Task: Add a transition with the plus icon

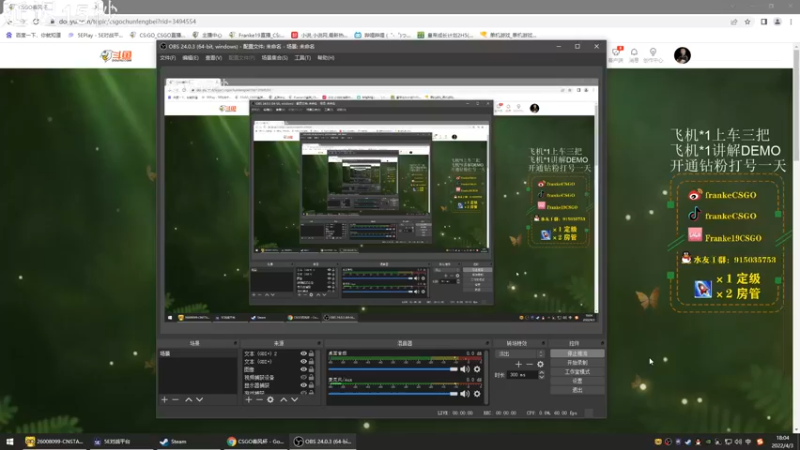Action: point(518,364)
